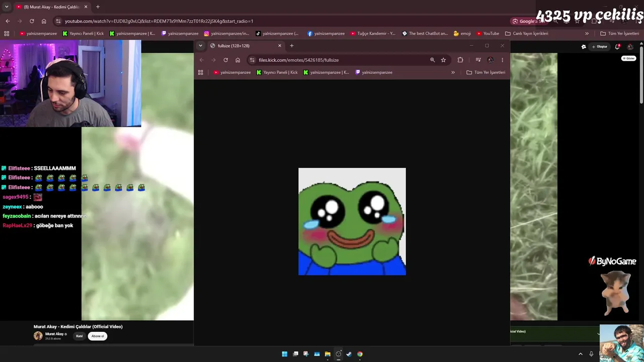Screen dimensions: 644x362
Task: Open Steam from the taskbar
Action: coord(349,354)
